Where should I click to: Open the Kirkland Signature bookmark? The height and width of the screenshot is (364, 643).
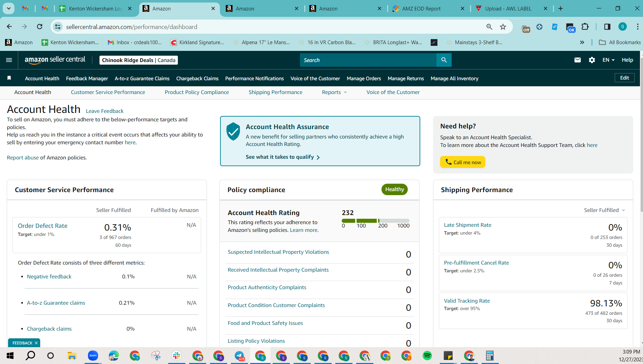(x=197, y=42)
